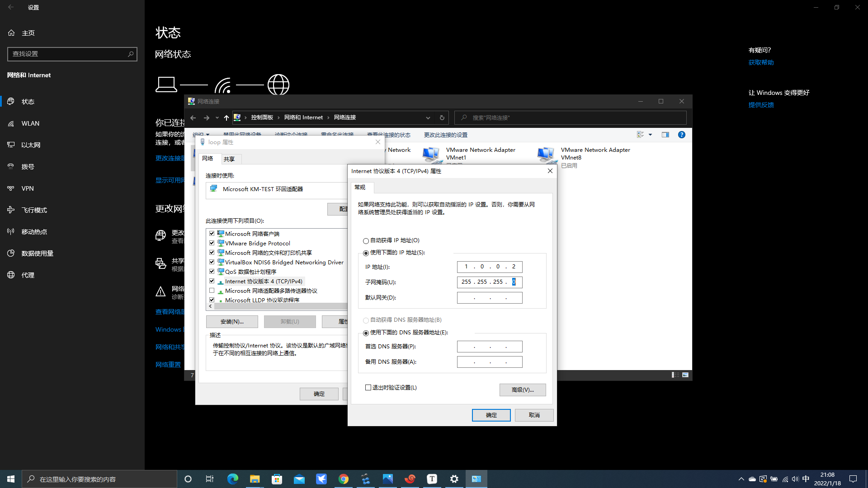The width and height of the screenshot is (868, 488).
Task: Click the 备用 DNS 服务器 field
Action: point(490,362)
